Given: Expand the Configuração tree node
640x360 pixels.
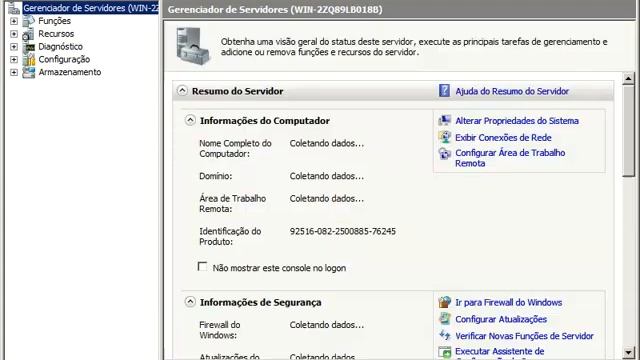Looking at the screenshot, I should [14, 59].
